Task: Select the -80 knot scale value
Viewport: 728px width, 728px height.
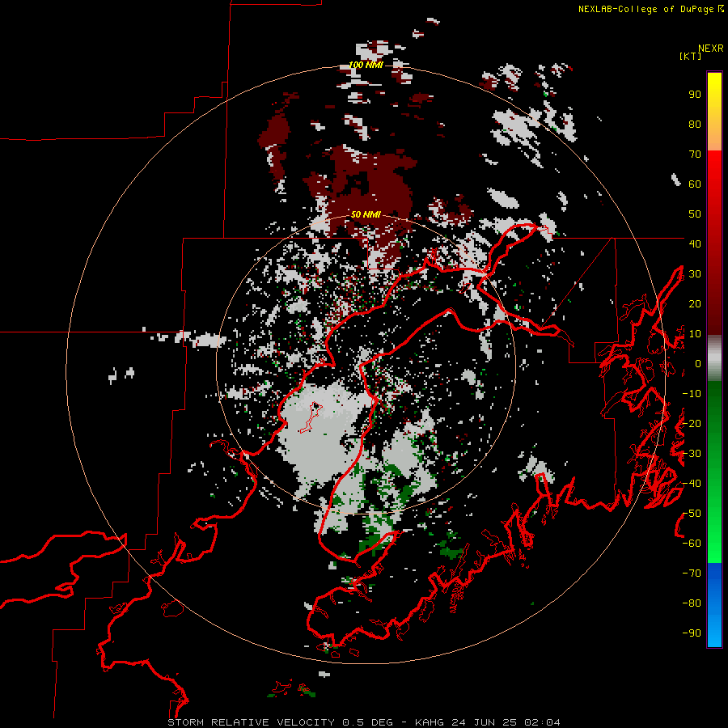Action: (692, 603)
